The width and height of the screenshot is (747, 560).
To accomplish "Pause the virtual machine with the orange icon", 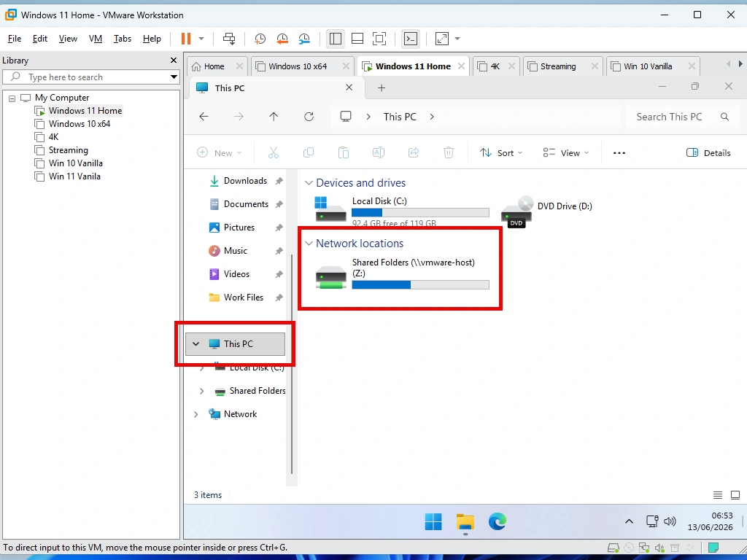I will (186, 39).
